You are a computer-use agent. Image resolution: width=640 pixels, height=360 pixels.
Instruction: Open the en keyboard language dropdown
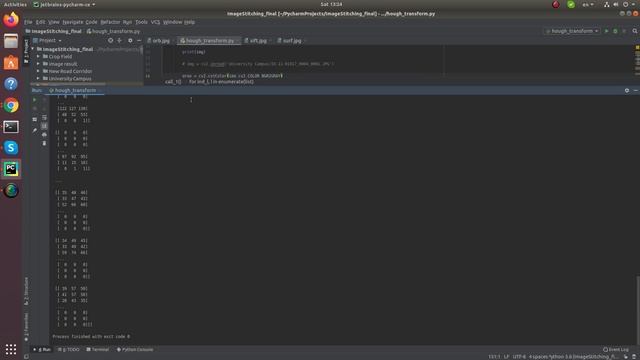588,4
